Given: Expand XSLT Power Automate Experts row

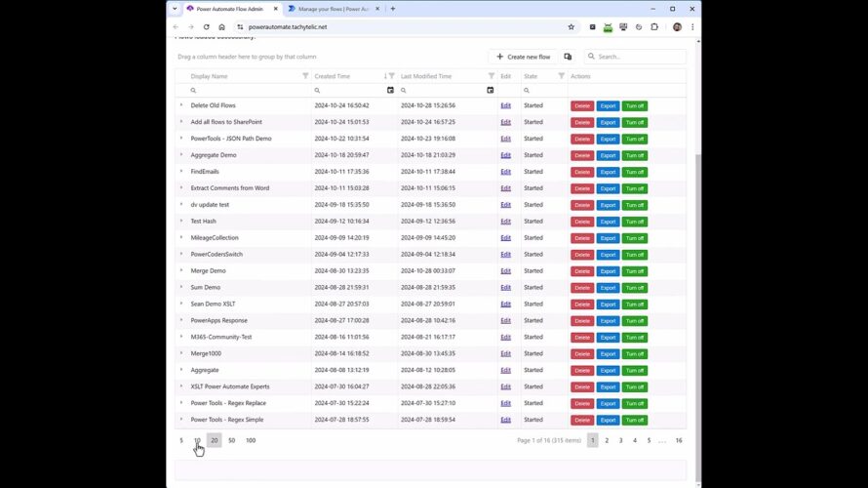Looking at the screenshot, I should [181, 386].
